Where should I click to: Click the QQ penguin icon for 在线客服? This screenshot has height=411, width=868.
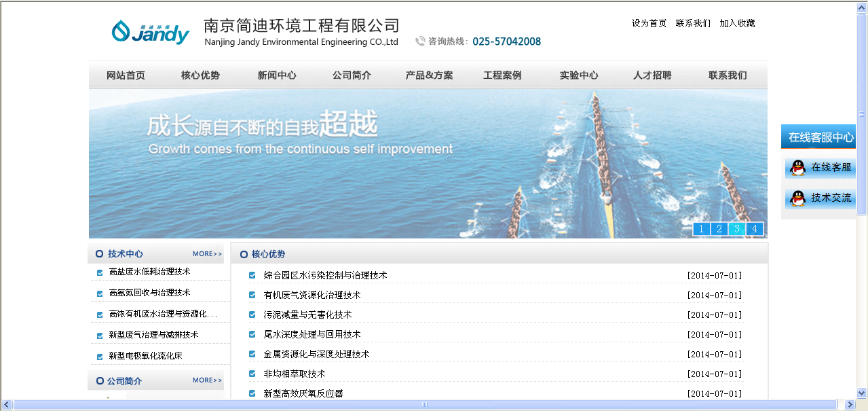point(798,168)
